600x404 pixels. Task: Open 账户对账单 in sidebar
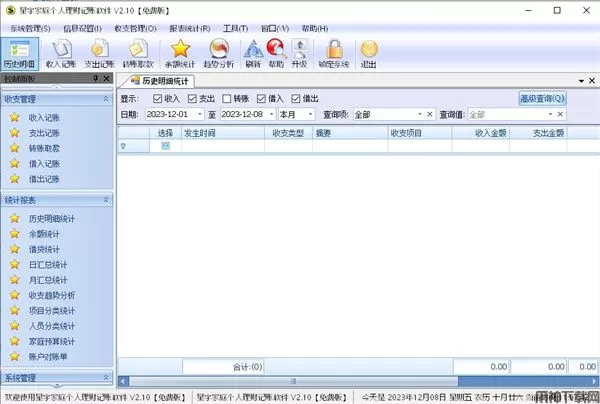[48, 356]
